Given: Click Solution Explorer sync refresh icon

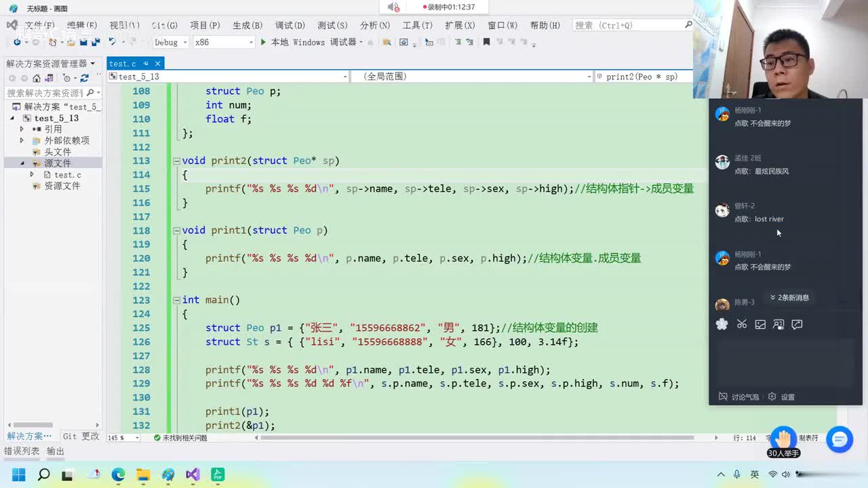Looking at the screenshot, I should [85, 78].
